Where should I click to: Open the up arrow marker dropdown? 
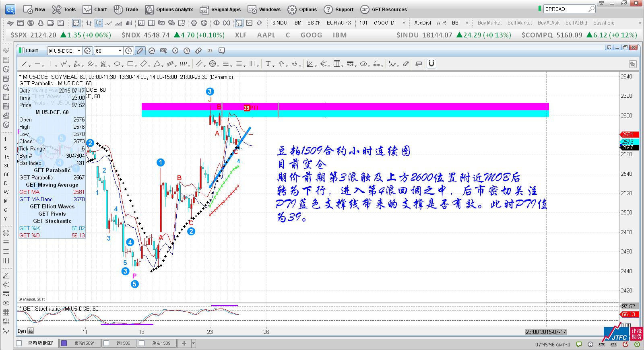pos(283,64)
